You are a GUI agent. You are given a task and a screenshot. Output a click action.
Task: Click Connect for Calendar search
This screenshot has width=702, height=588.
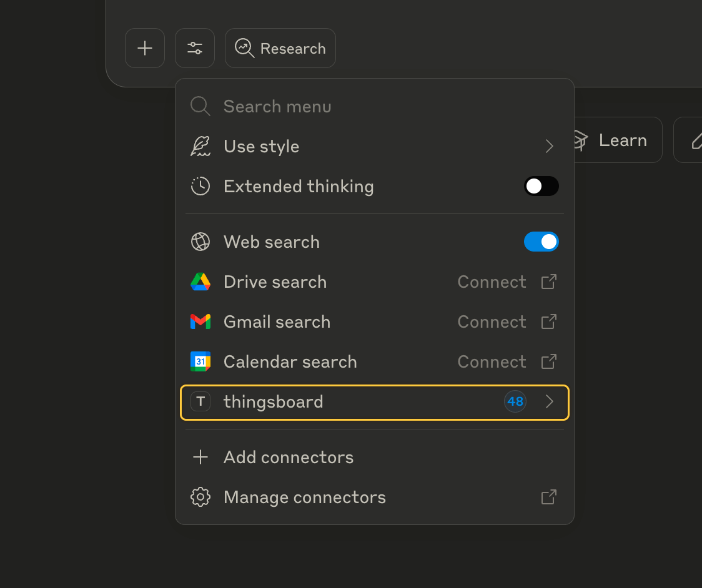(492, 362)
